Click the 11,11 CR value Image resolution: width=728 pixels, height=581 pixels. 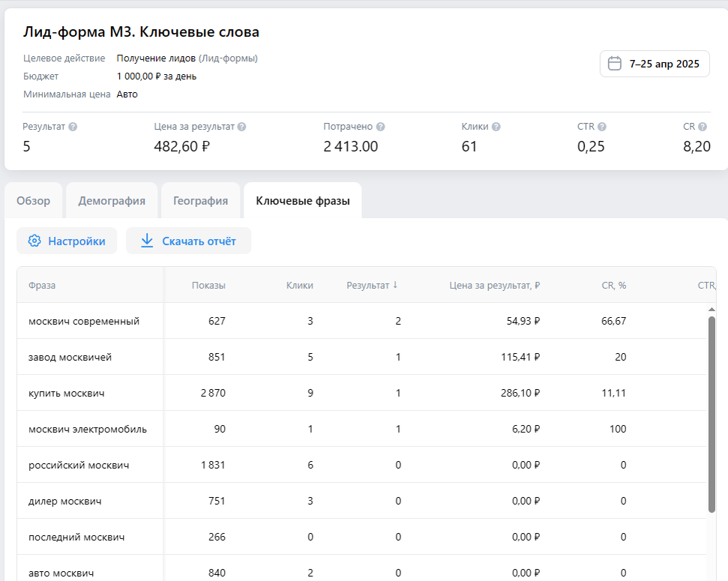click(x=614, y=393)
